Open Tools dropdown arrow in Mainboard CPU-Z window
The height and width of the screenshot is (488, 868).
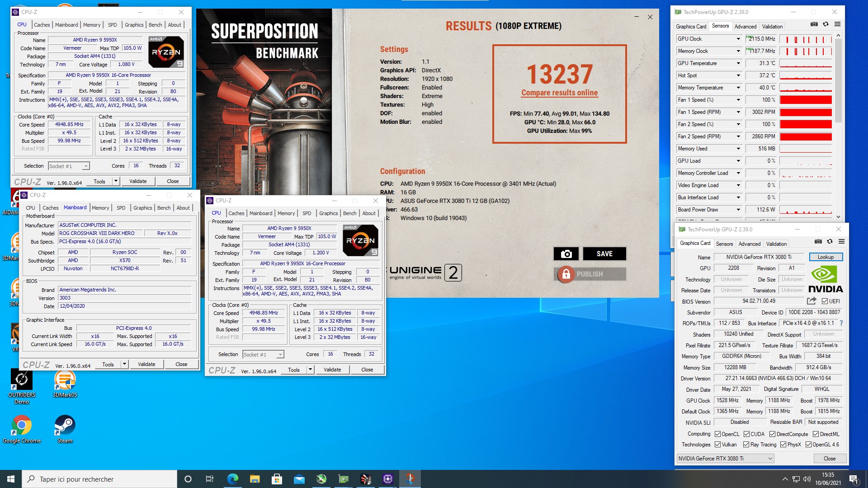pos(124,364)
